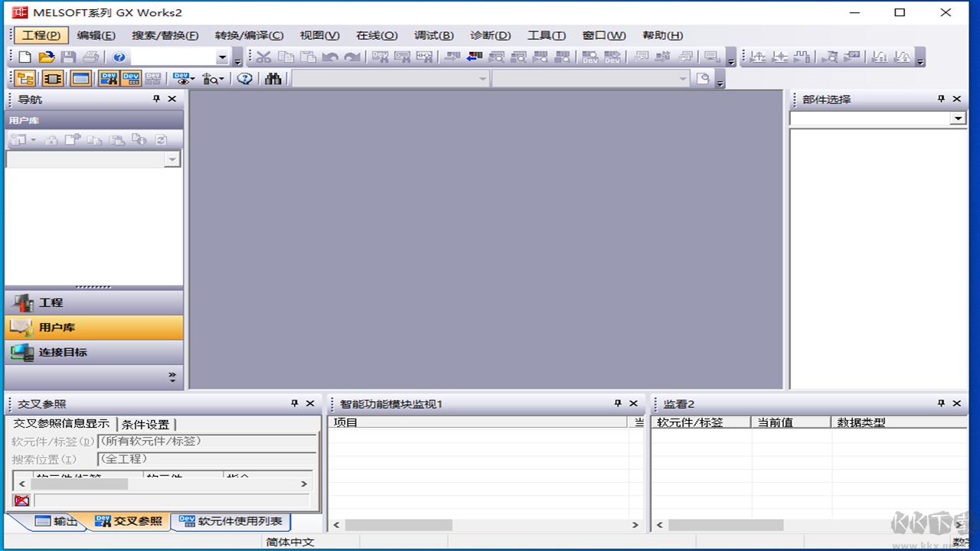Select the Save project icon
Image resolution: width=980 pixels, height=551 pixels.
coord(67,56)
